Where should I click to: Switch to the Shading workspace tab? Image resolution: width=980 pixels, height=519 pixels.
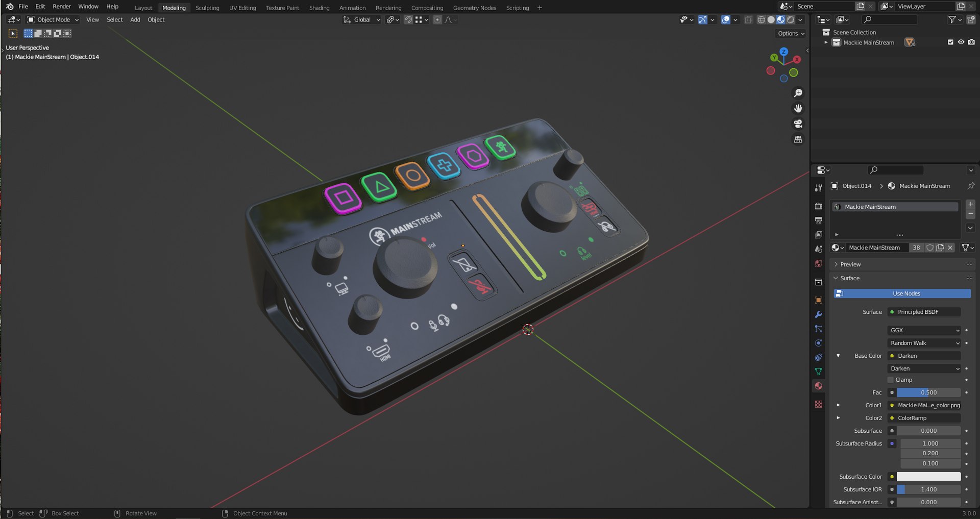coord(319,8)
